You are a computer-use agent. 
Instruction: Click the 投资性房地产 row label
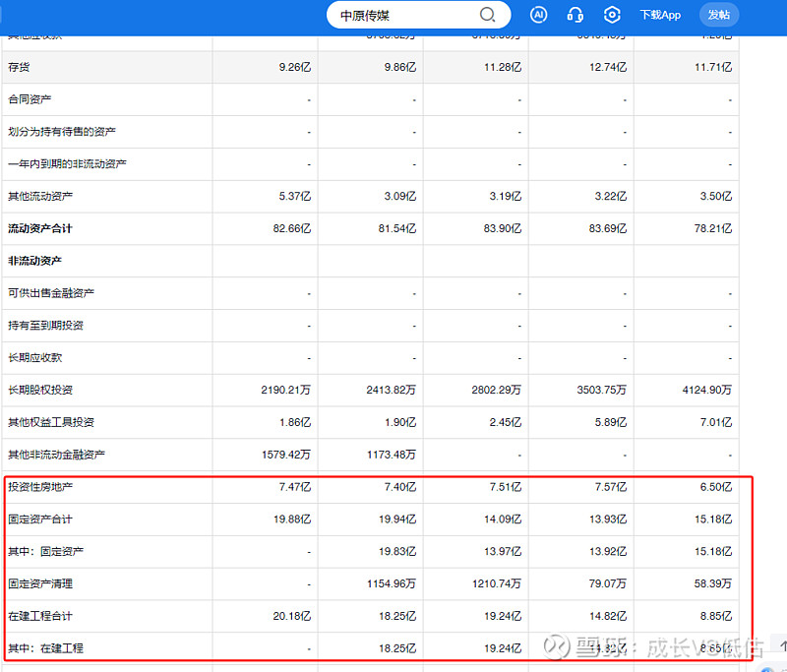coord(39,487)
